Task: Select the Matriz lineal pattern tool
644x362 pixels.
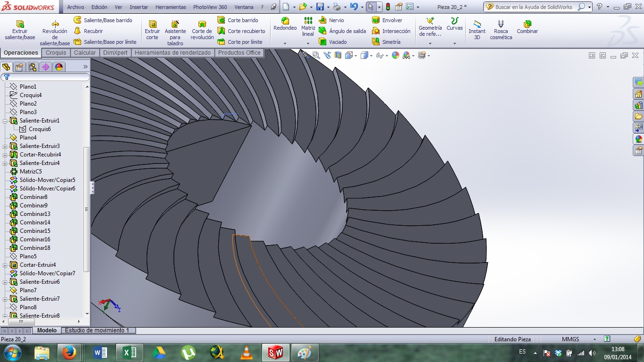Action: point(308,26)
